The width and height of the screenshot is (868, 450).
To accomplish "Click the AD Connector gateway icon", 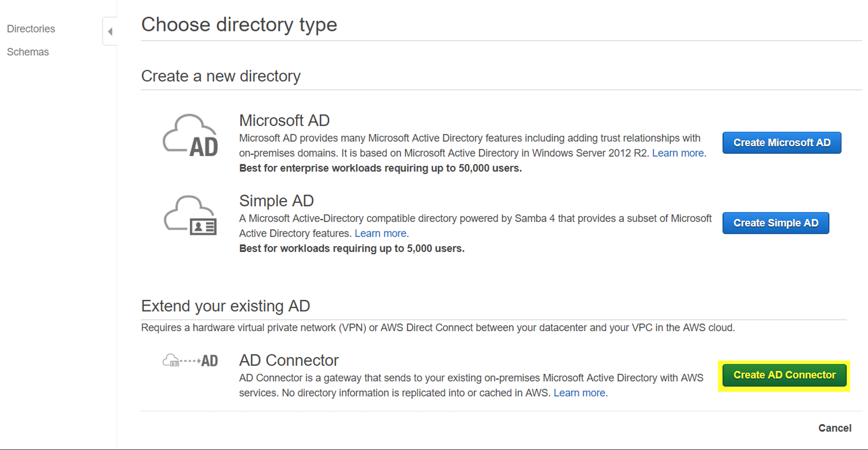I will coord(189,360).
